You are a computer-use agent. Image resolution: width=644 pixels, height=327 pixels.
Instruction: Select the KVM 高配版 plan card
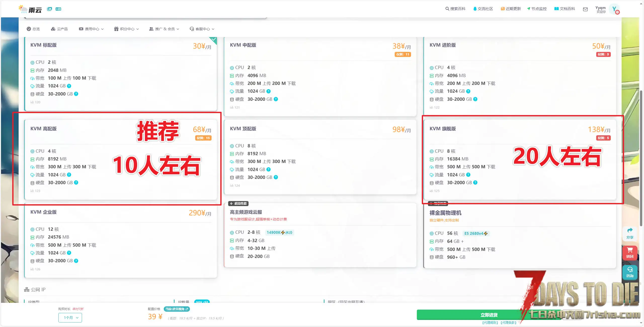pos(121,160)
